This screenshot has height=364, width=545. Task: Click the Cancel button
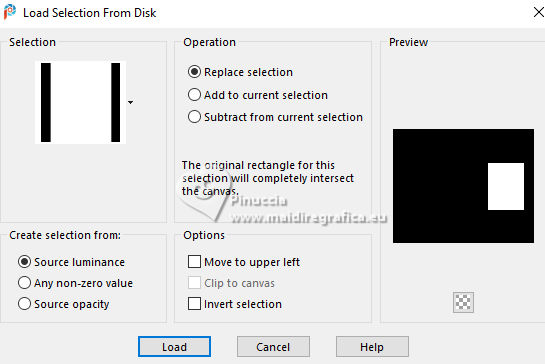[x=273, y=347]
